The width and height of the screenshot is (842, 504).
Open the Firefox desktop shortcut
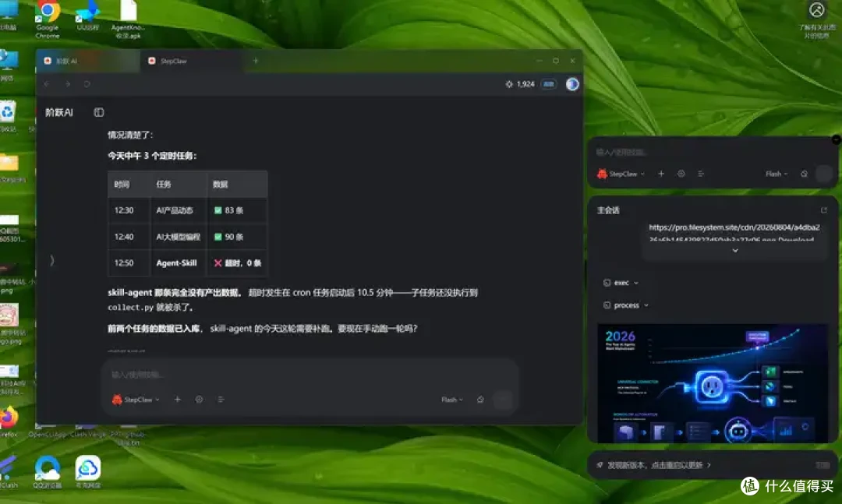coord(9,422)
